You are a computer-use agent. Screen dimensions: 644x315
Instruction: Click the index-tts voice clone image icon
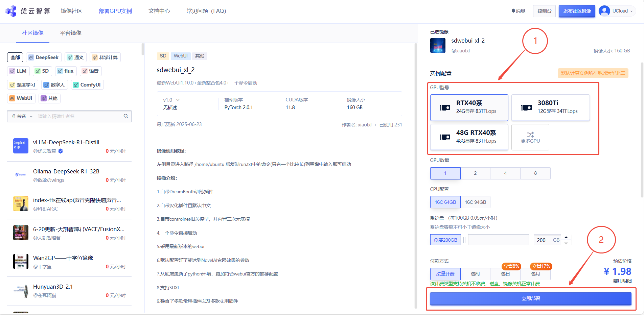(21, 203)
